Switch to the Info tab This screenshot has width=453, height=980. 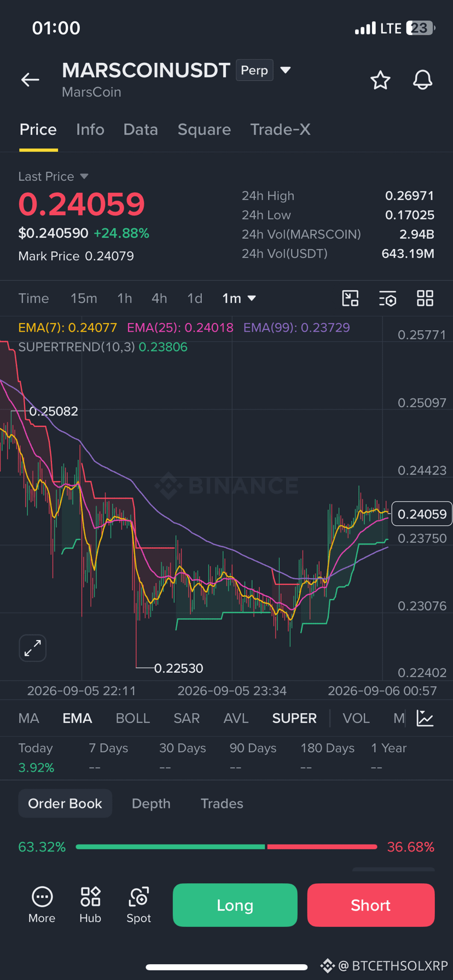coord(90,130)
